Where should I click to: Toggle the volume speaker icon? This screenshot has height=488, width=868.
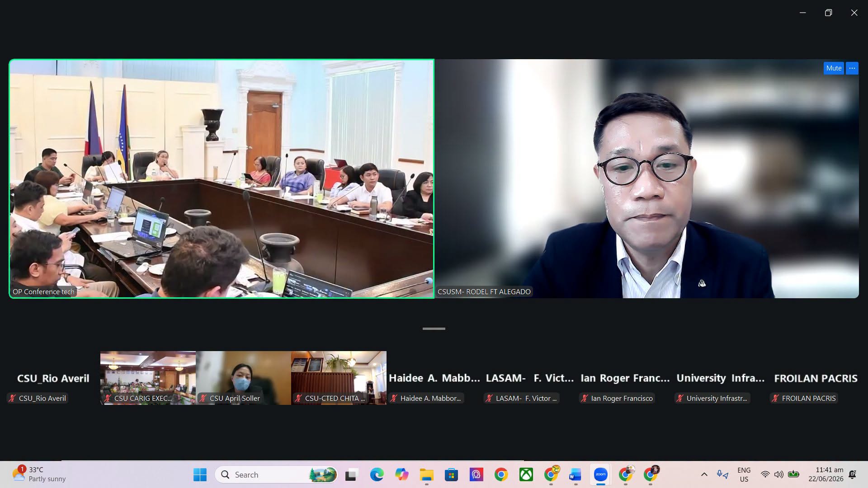[778, 474]
